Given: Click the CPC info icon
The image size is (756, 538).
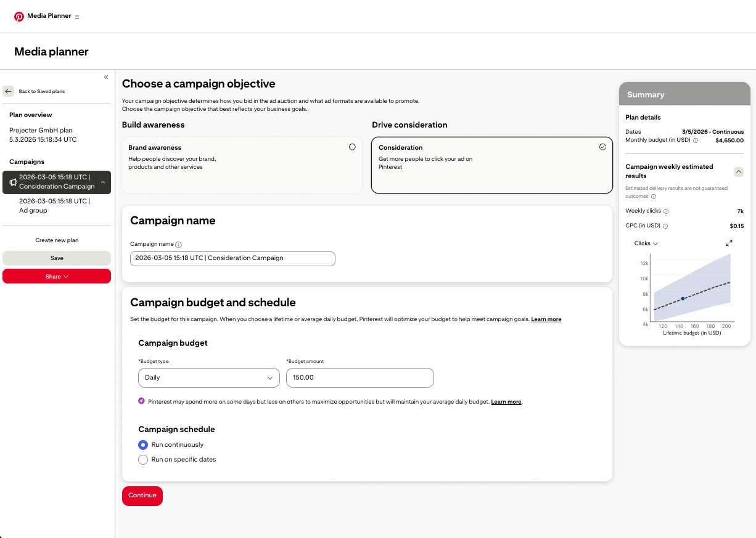Looking at the screenshot, I should coord(665,226).
